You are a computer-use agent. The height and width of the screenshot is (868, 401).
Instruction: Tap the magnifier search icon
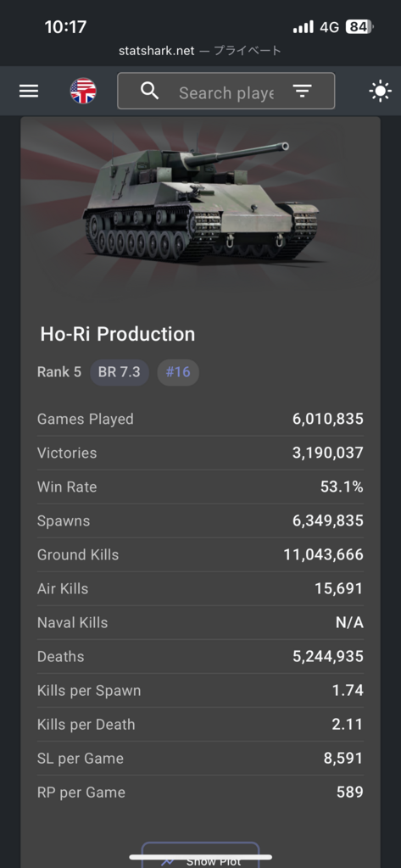(x=149, y=91)
